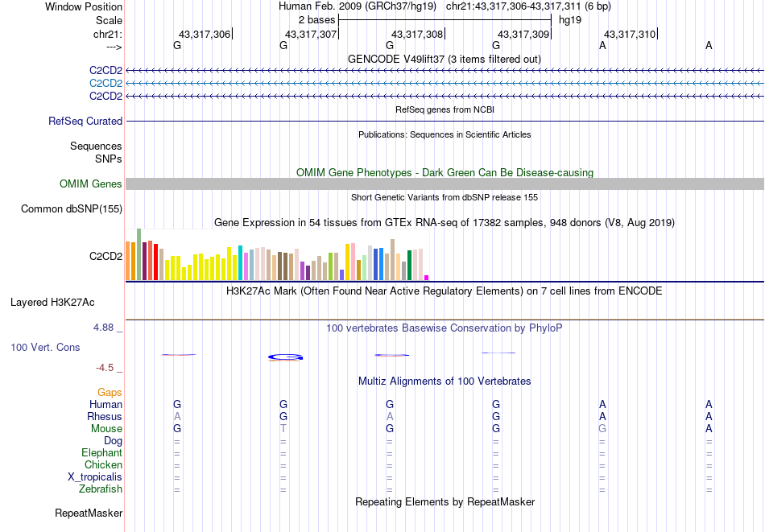Screen dimensions: 765x532
Task: Click the 43,317,308 ruler position label
Action: (x=417, y=34)
